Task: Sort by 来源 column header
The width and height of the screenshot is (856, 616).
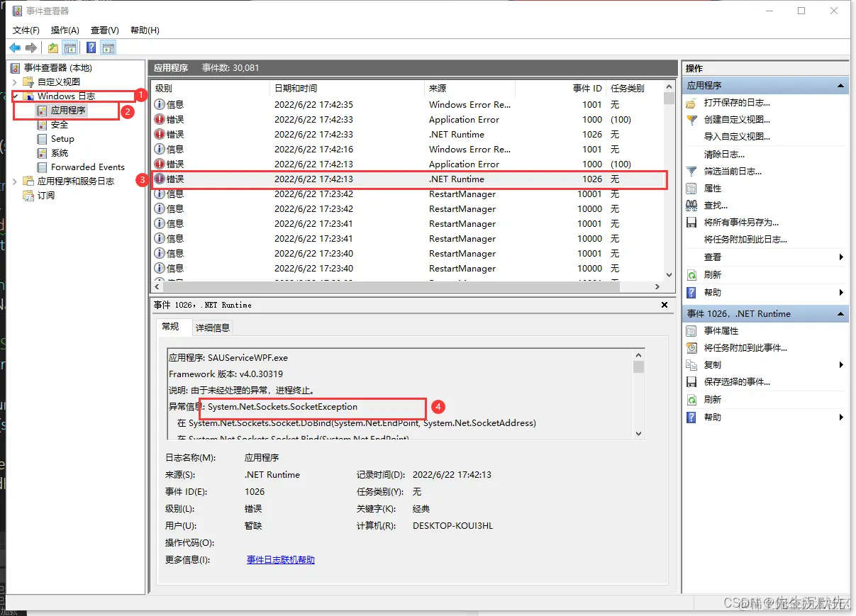Action: (x=470, y=89)
